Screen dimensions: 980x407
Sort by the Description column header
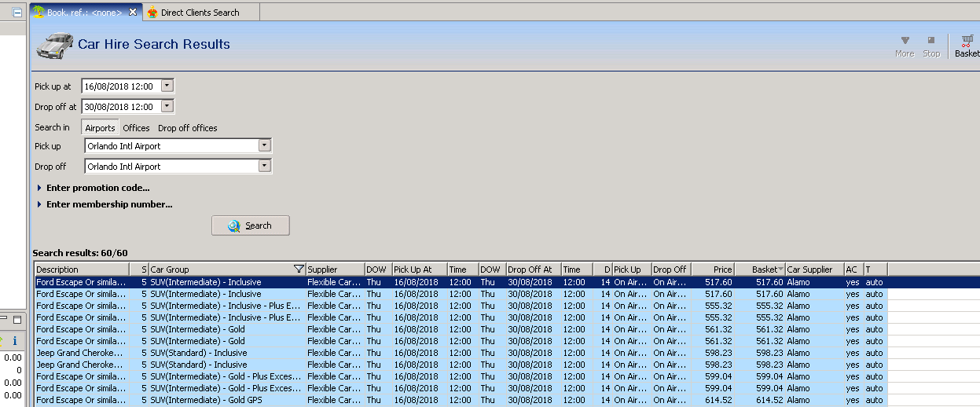pyautogui.click(x=82, y=269)
